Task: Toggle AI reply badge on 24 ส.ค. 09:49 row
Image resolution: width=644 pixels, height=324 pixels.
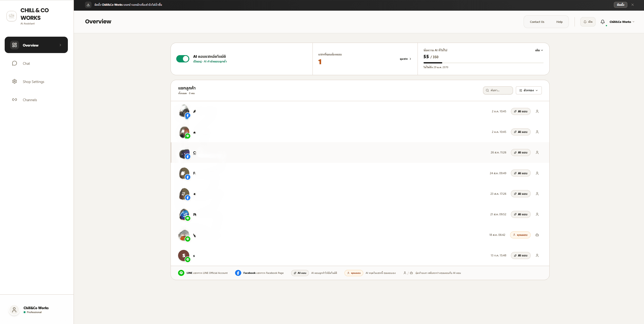Action: (521, 173)
